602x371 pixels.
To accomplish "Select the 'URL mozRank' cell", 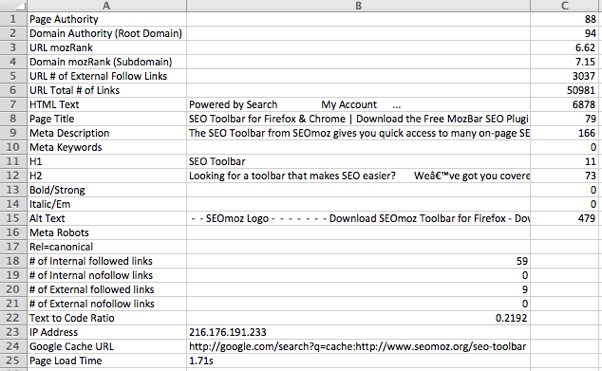I will [x=107, y=47].
